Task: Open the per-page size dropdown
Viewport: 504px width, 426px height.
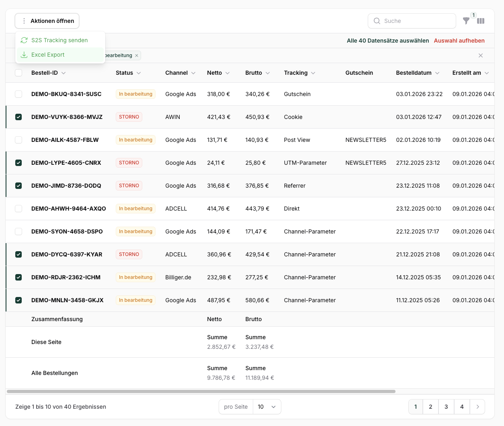Action: (267, 407)
